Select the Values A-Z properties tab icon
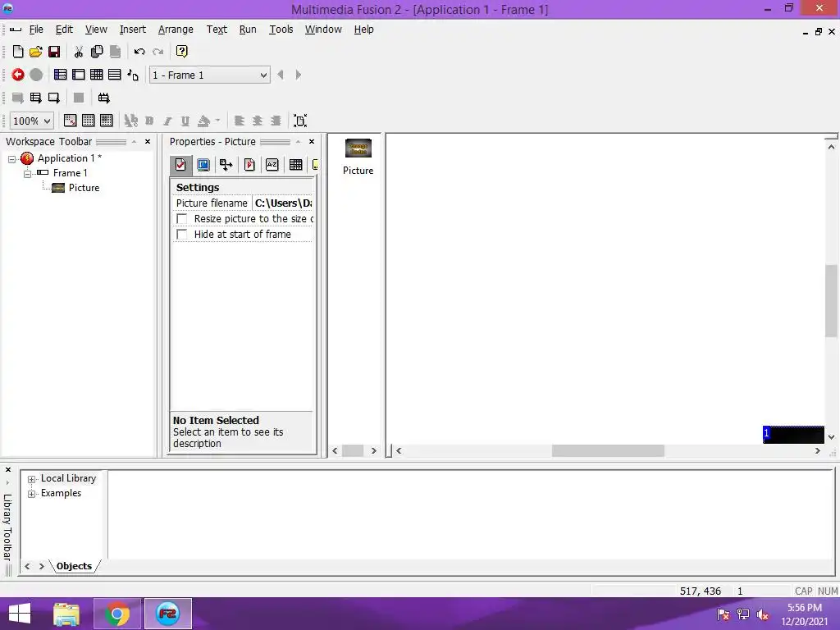Screen dimensions: 840x630 [272, 165]
